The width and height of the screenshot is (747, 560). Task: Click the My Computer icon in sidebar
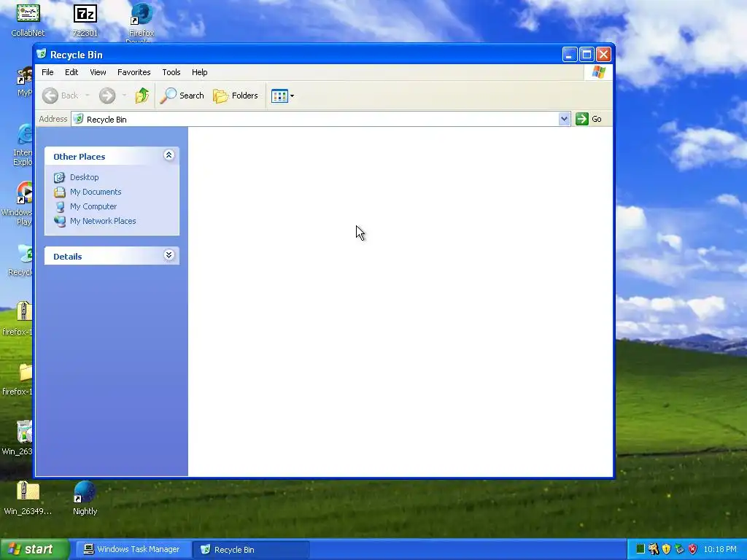coord(60,206)
